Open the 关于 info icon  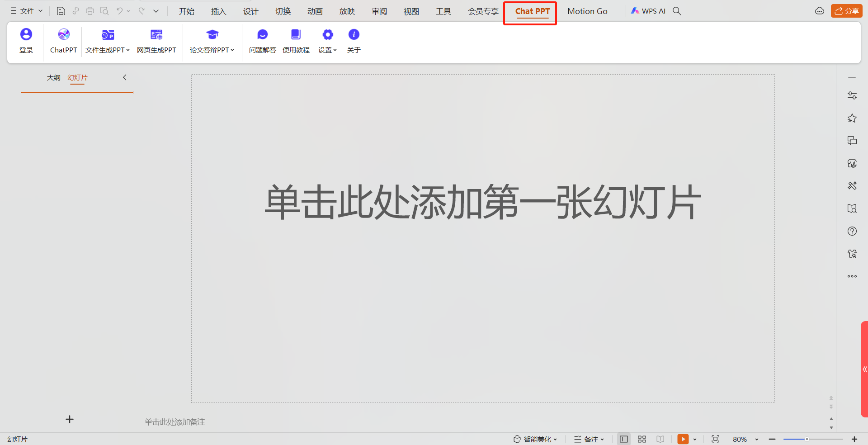pyautogui.click(x=354, y=34)
